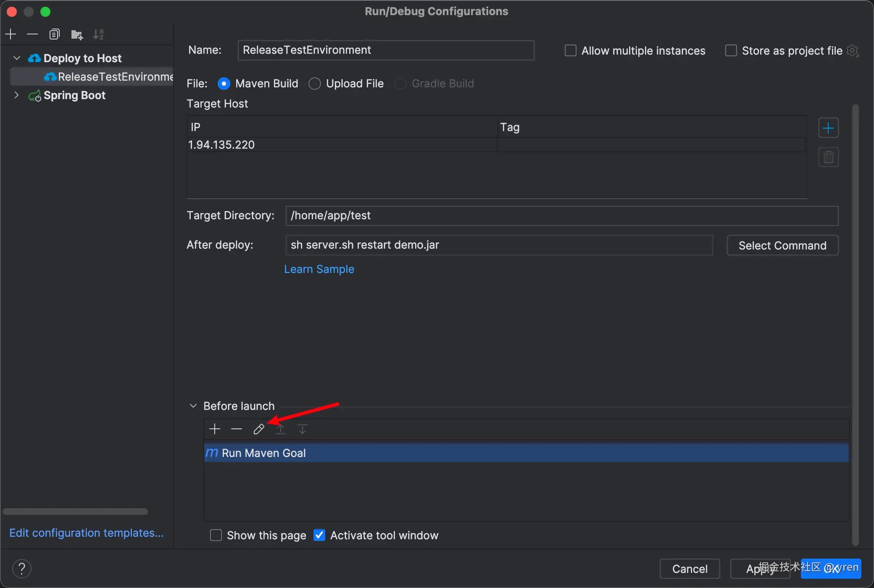Click the add new configuration plus icon
This screenshot has width=874, height=588.
(11, 34)
